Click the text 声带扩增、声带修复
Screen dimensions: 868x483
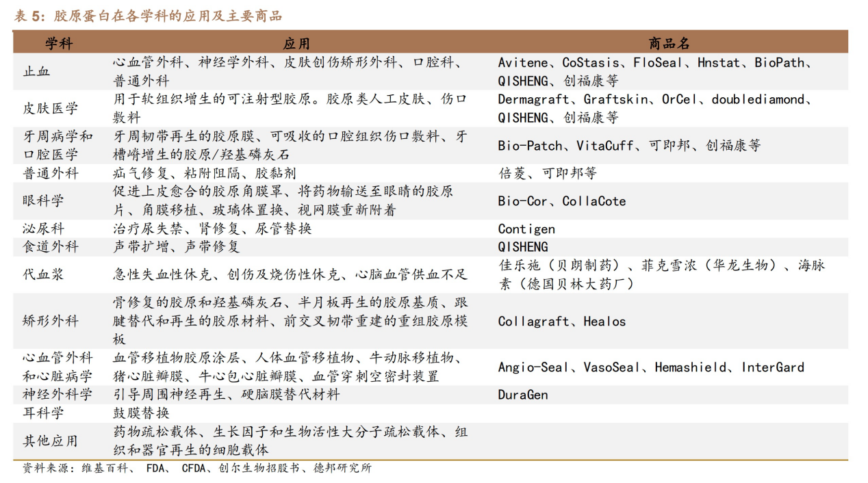(177, 247)
